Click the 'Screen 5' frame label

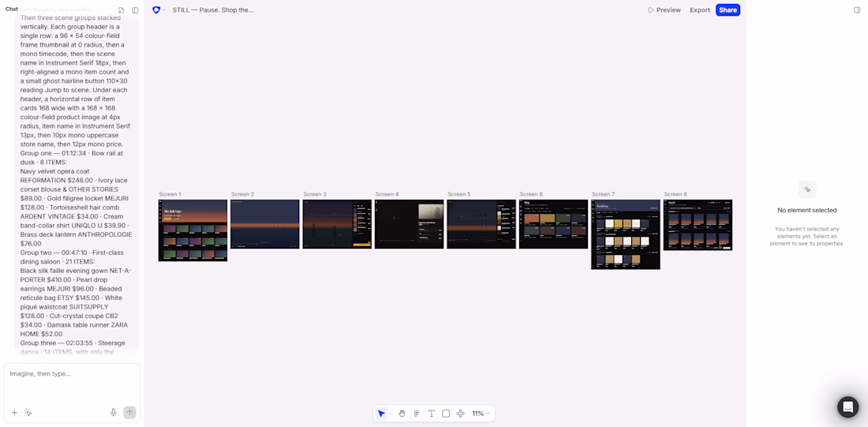tap(459, 194)
